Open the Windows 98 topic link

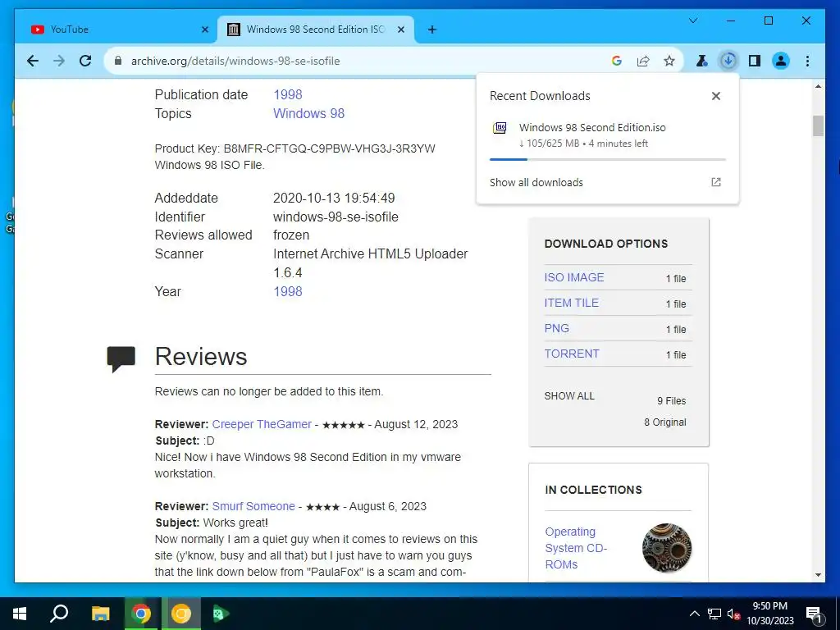(x=308, y=113)
